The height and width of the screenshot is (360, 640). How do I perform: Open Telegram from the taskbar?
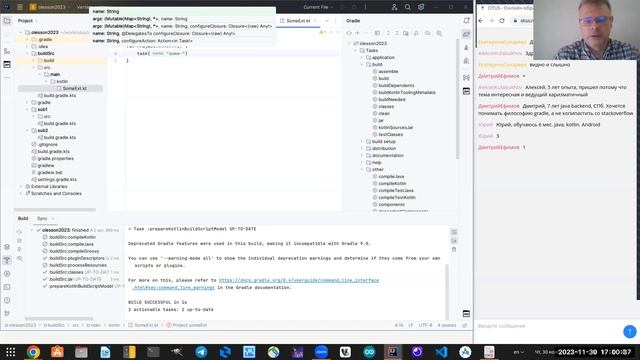[x=201, y=352]
